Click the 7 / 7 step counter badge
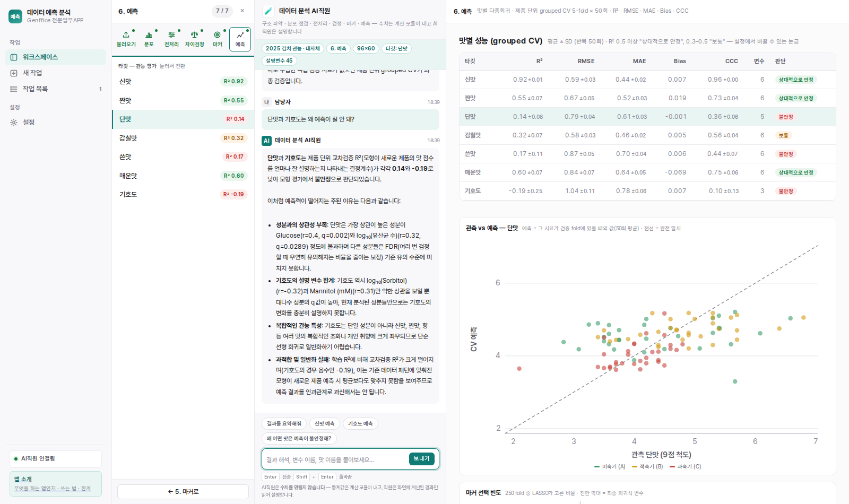This screenshot has height=504, width=849. pos(222,11)
